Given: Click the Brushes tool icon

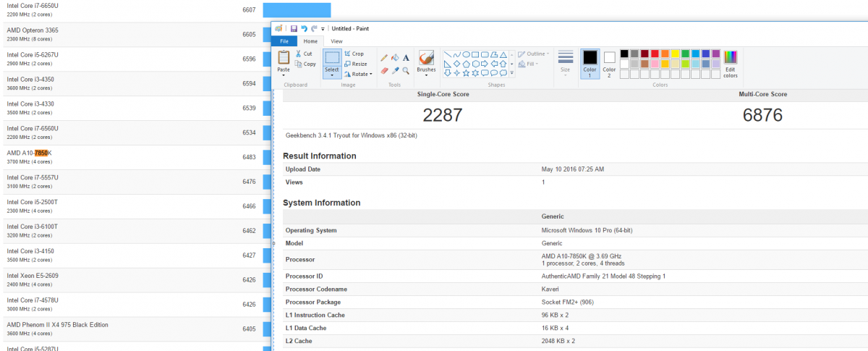Looking at the screenshot, I should point(426,57).
